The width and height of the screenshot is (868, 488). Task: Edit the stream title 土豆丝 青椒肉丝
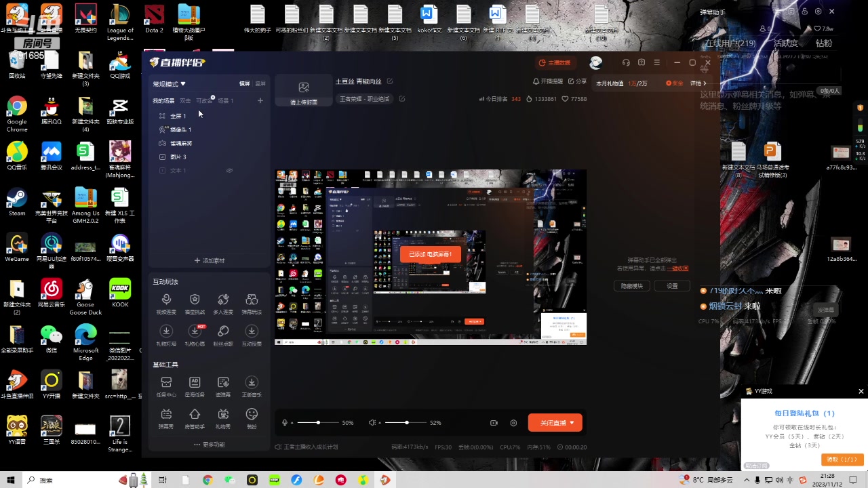coord(390,81)
